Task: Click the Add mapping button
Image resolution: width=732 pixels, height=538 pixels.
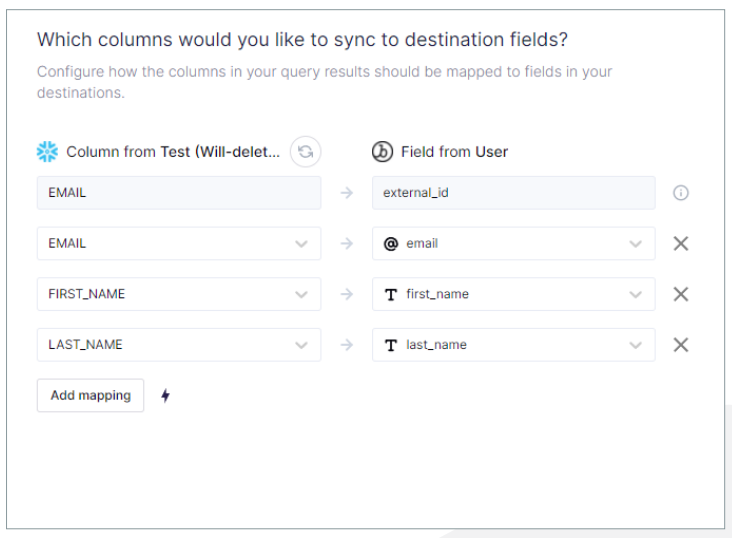Action: (x=91, y=396)
